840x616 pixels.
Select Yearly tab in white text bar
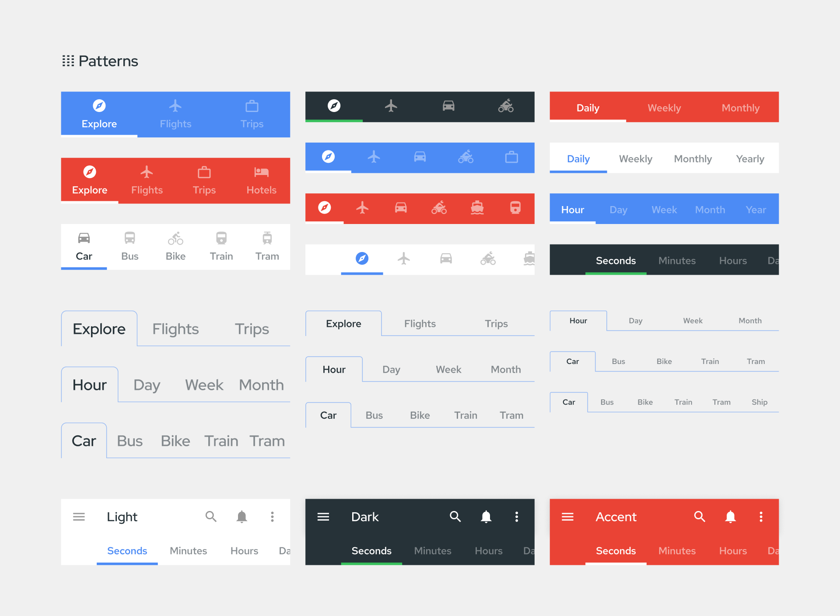750,158
